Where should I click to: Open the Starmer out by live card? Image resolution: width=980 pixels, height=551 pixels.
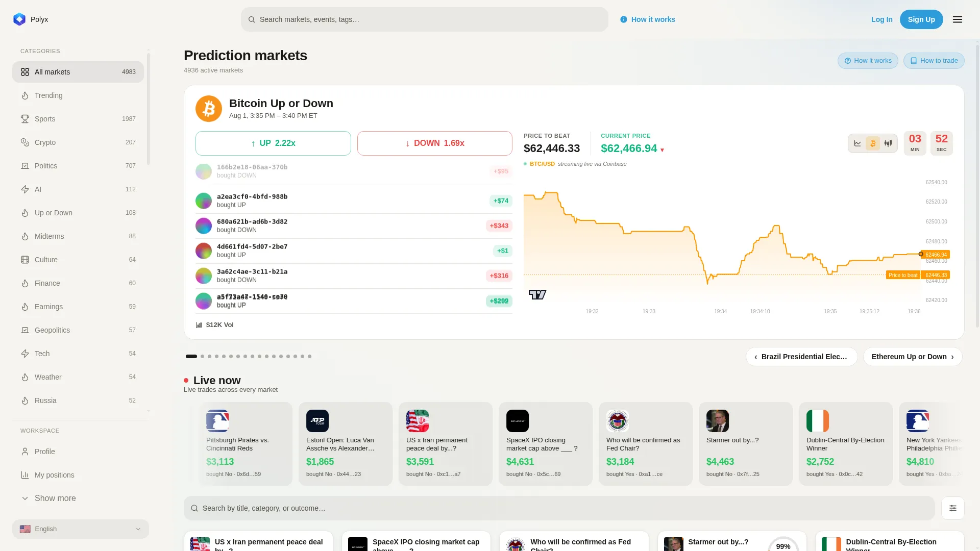click(x=746, y=444)
